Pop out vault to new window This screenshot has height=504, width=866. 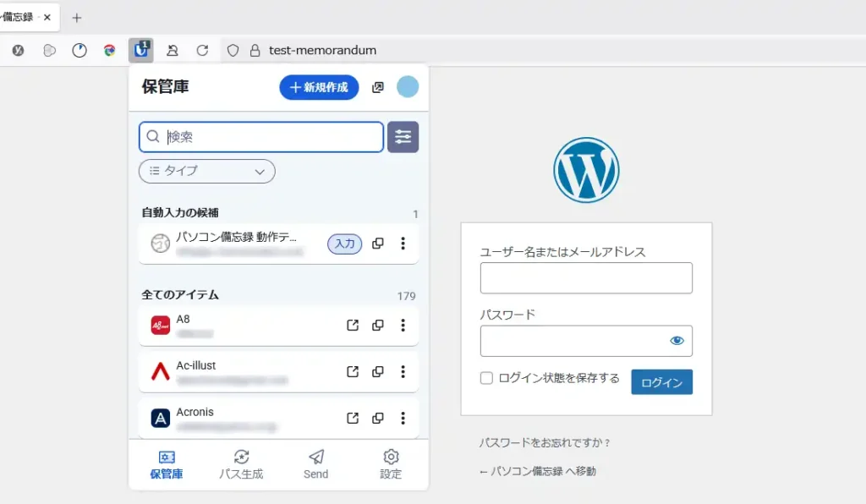point(378,87)
